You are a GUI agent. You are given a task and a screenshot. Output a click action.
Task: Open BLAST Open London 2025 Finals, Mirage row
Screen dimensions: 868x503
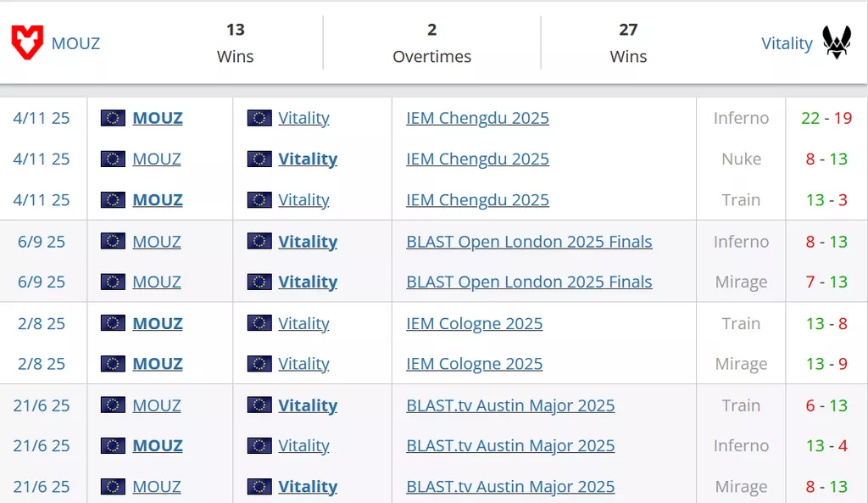(529, 282)
